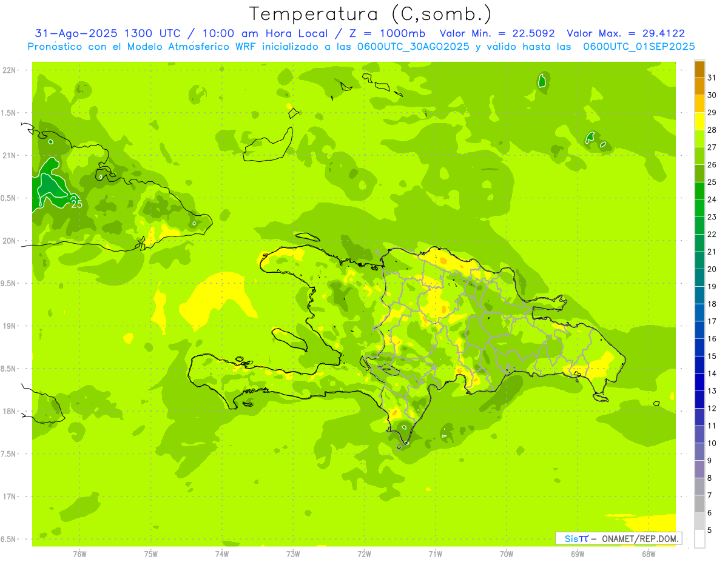Click the "76W" longitude axis label
This screenshot has width=728, height=562.
coord(79,554)
